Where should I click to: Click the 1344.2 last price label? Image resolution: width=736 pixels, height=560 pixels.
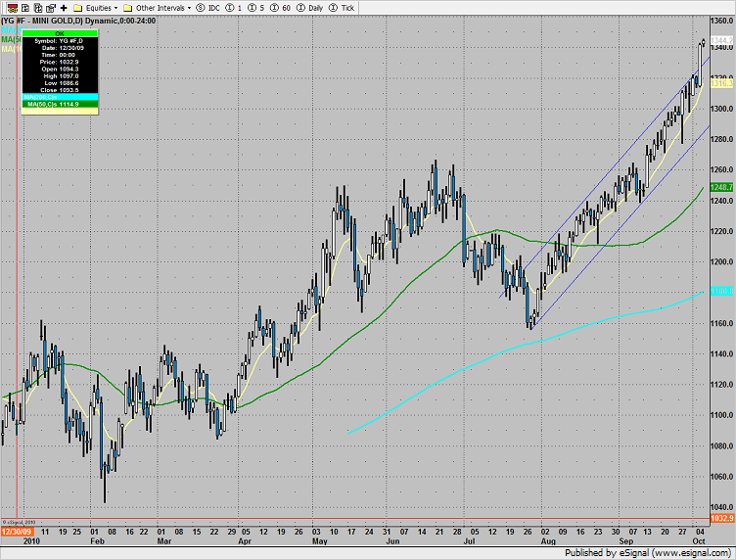pyautogui.click(x=722, y=40)
